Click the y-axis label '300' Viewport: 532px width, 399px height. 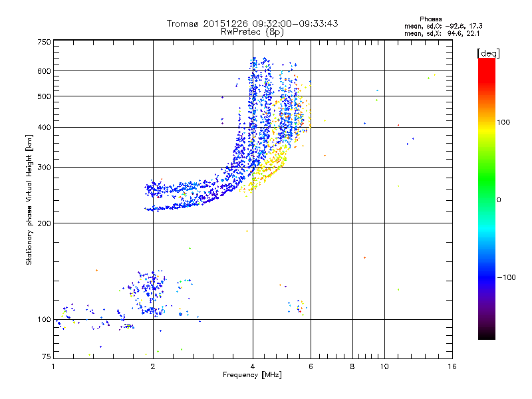pos(44,168)
